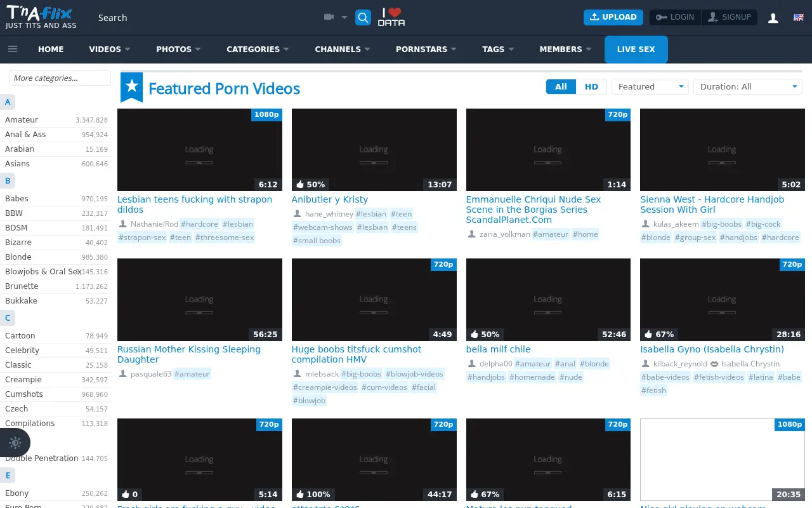812x508 pixels.
Task: Click the uploader name hane_whitney
Action: 329,214
